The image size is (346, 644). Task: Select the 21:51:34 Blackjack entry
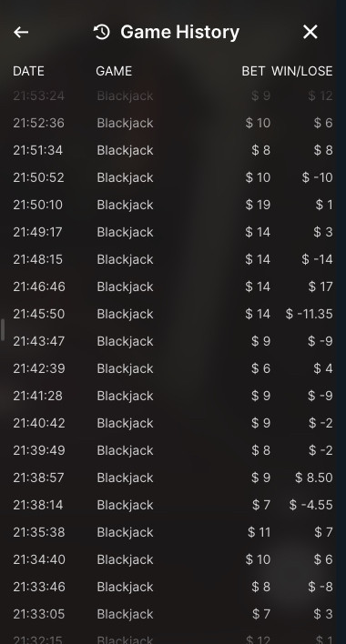pos(173,150)
